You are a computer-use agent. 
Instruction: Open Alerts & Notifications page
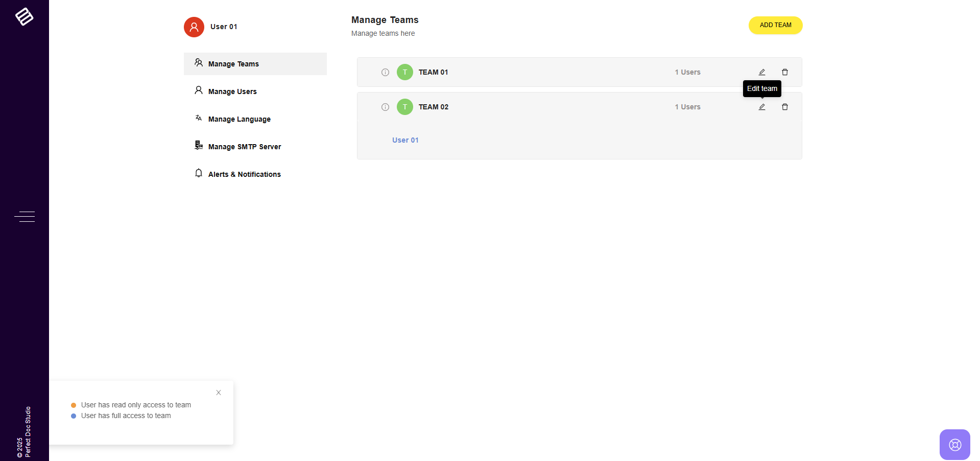coord(244,174)
